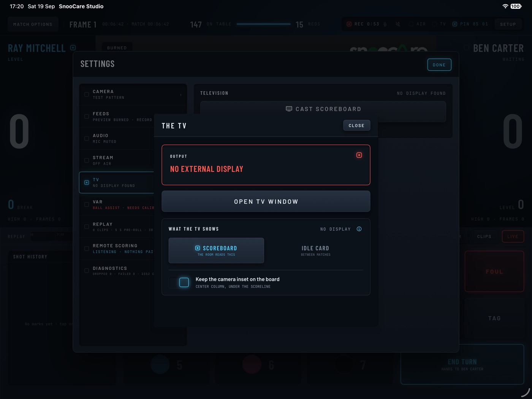Click the active TV row indicator icon

[87, 182]
